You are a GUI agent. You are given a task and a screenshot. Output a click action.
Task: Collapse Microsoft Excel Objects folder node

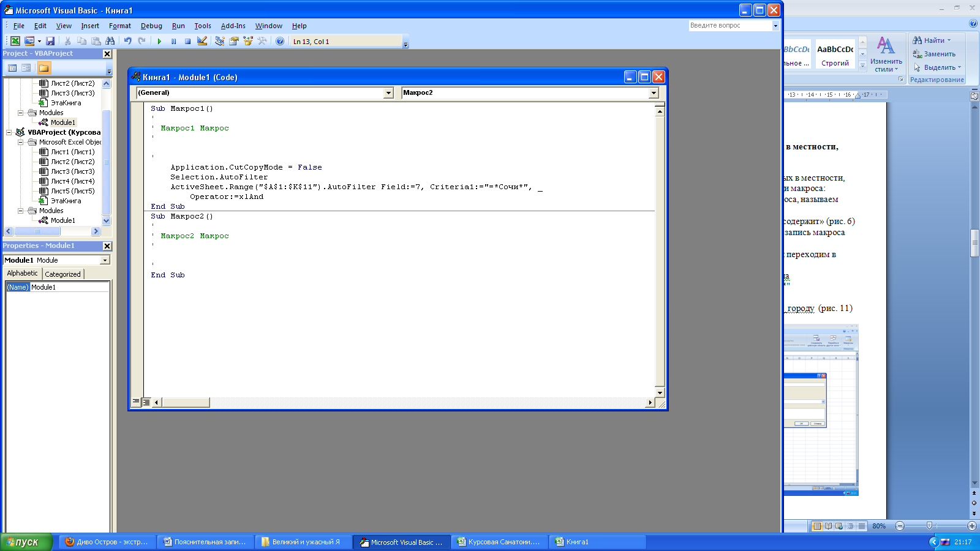pyautogui.click(x=20, y=142)
